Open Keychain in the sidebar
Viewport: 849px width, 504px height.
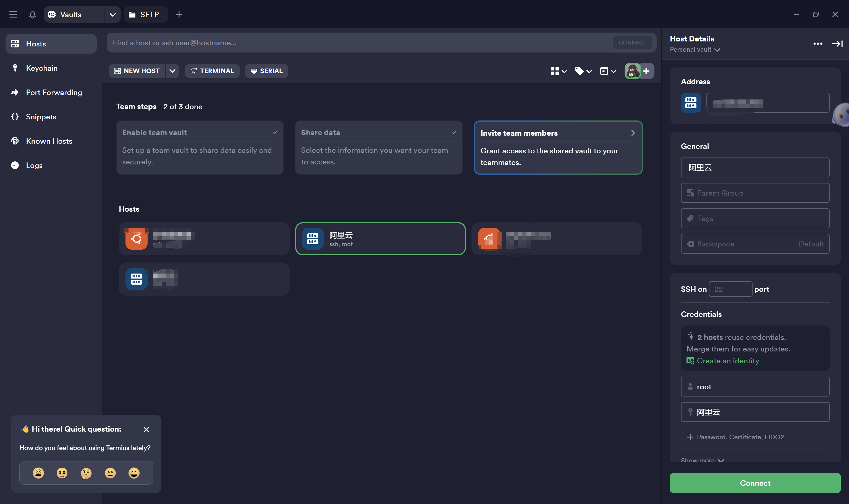41,68
